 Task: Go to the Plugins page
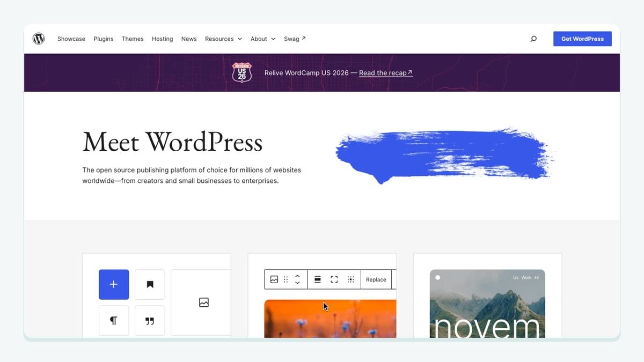[104, 39]
